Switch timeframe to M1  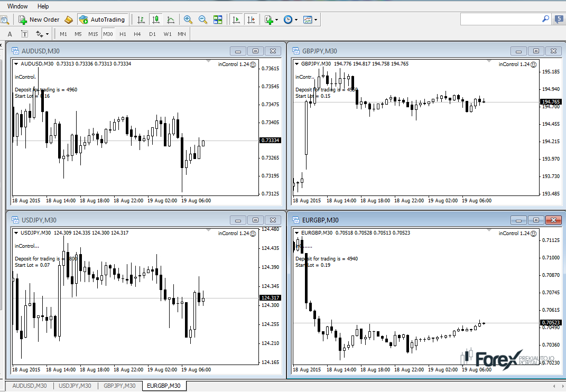pyautogui.click(x=63, y=34)
